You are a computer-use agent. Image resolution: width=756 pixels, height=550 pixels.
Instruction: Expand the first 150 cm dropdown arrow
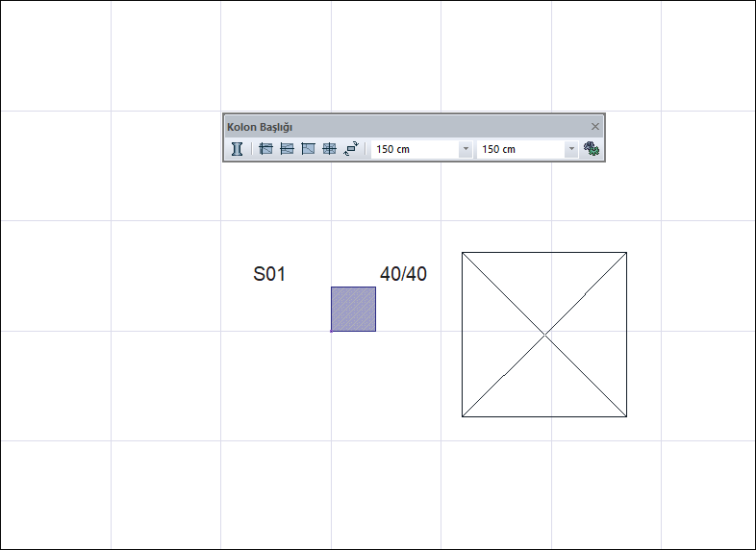466,149
